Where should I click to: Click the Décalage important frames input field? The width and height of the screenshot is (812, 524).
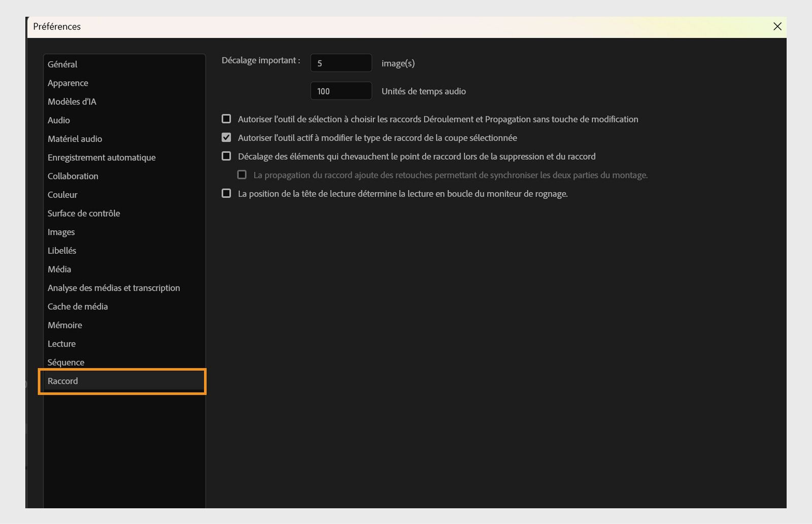341,62
